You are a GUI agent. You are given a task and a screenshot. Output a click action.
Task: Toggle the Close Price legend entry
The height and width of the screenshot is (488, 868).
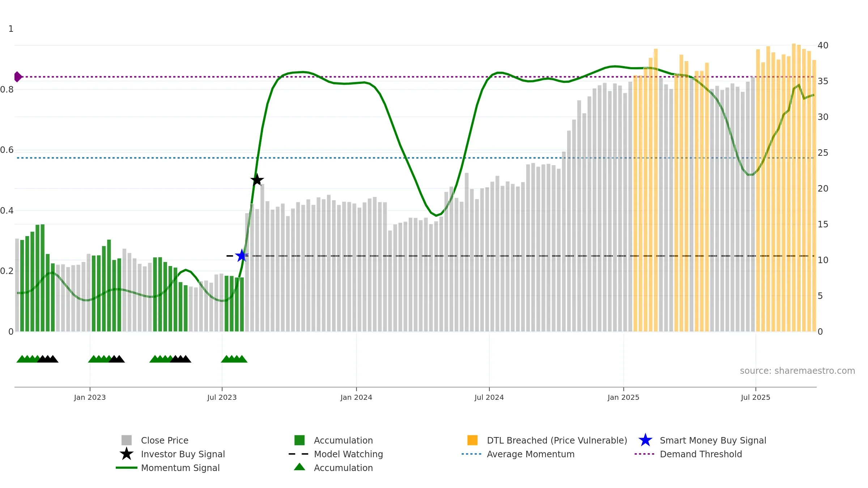coord(165,440)
